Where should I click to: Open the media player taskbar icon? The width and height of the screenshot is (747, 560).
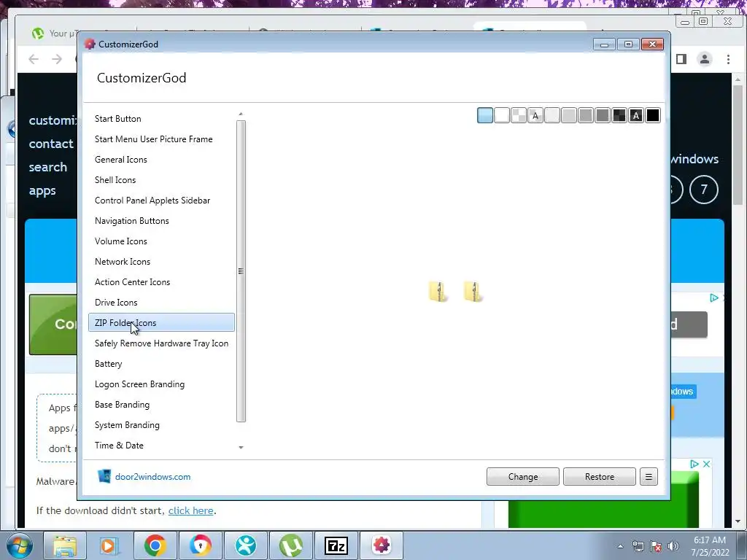coord(109,545)
